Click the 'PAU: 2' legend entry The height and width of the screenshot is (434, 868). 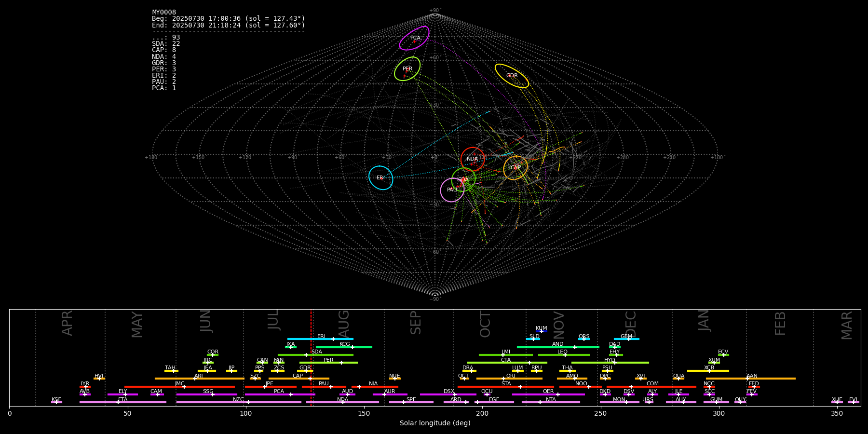coord(164,82)
